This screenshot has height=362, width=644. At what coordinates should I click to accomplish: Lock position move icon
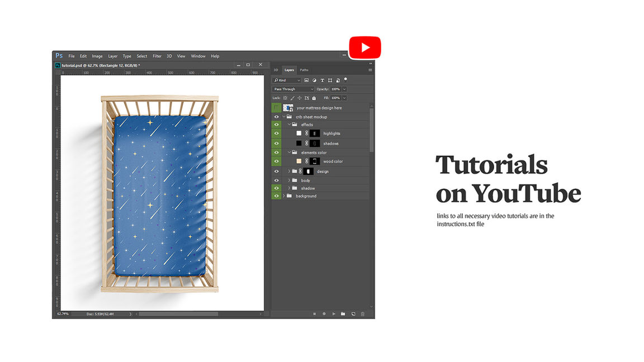[x=300, y=98]
